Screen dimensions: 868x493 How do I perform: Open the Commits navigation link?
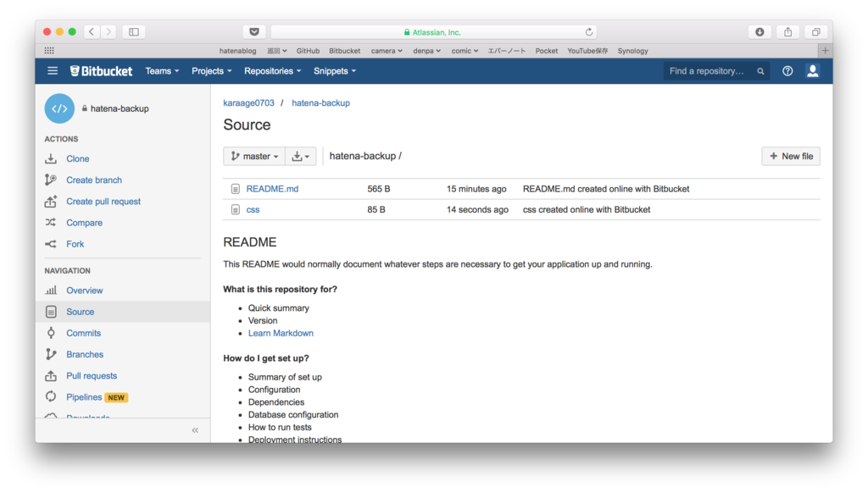(x=84, y=333)
